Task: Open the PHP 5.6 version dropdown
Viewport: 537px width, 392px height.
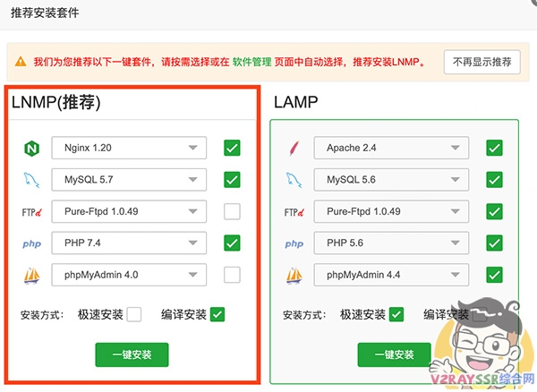Action: tap(391, 243)
